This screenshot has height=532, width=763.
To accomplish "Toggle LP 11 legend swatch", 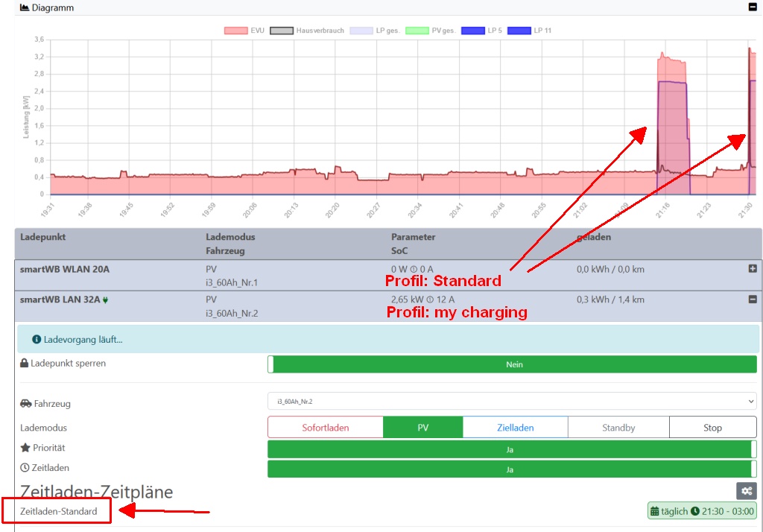I will pyautogui.click(x=519, y=31).
